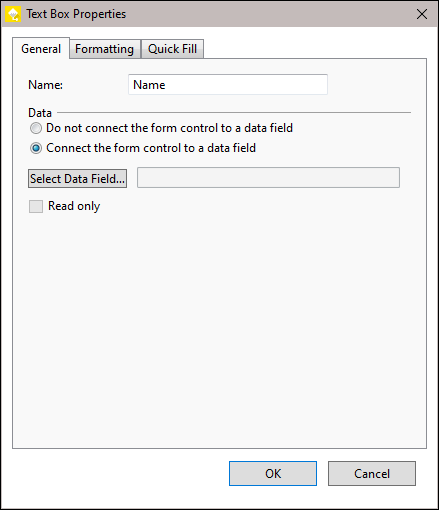Go to the Quick Fill tab
The image size is (439, 510).
(172, 49)
